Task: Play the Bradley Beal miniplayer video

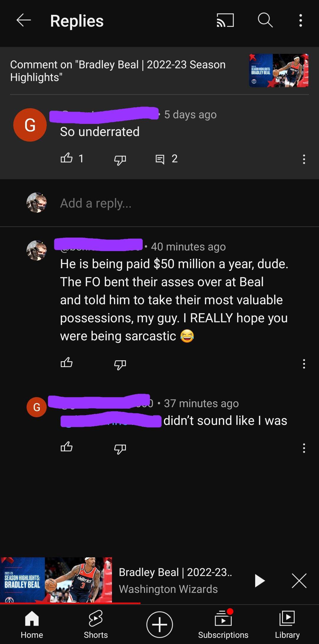Action: coord(259,581)
